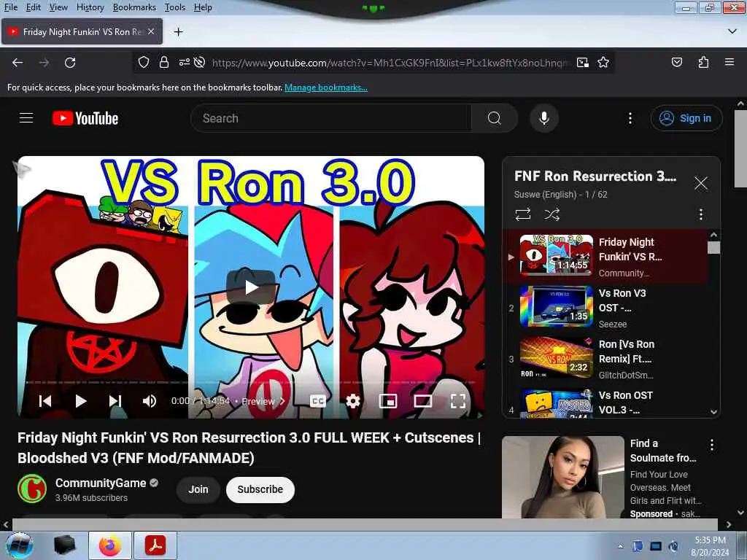Skip to previous video in player

(45, 401)
